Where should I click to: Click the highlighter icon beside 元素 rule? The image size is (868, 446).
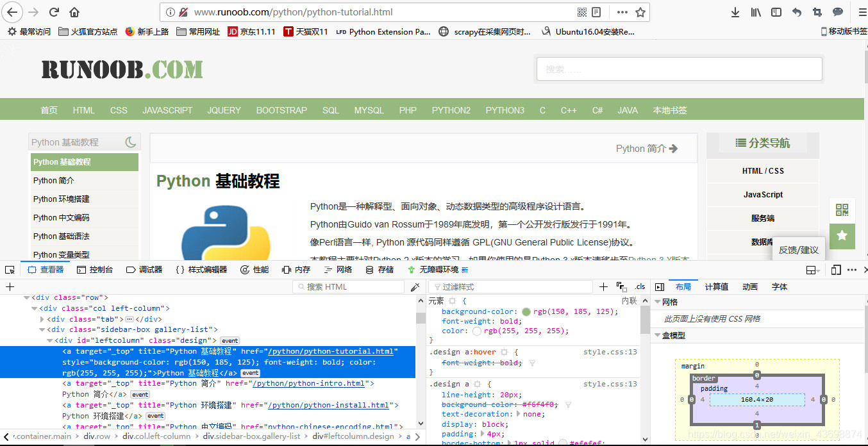coord(453,301)
